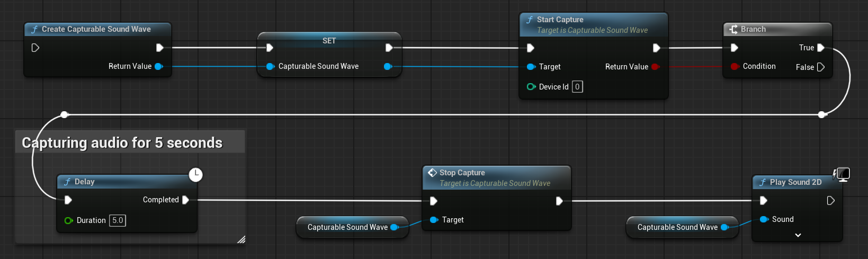This screenshot has width=868, height=259.
Task: Select the comment titled Capturing audio for 5 seconds
Action: click(122, 142)
